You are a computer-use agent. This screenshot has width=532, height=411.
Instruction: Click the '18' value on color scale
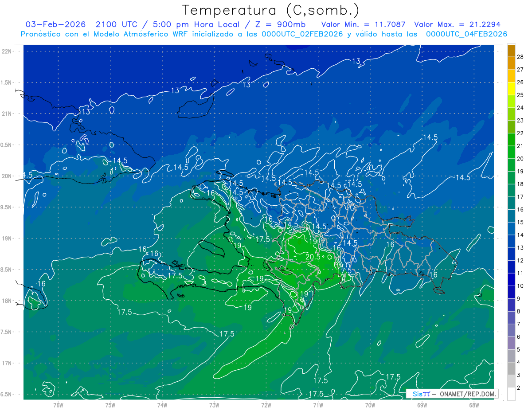click(520, 184)
